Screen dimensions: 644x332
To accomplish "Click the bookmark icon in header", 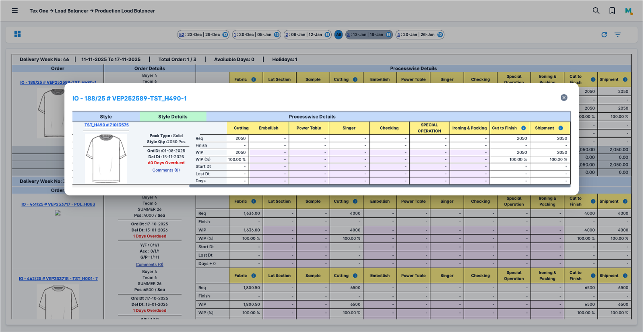I will click(x=612, y=11).
